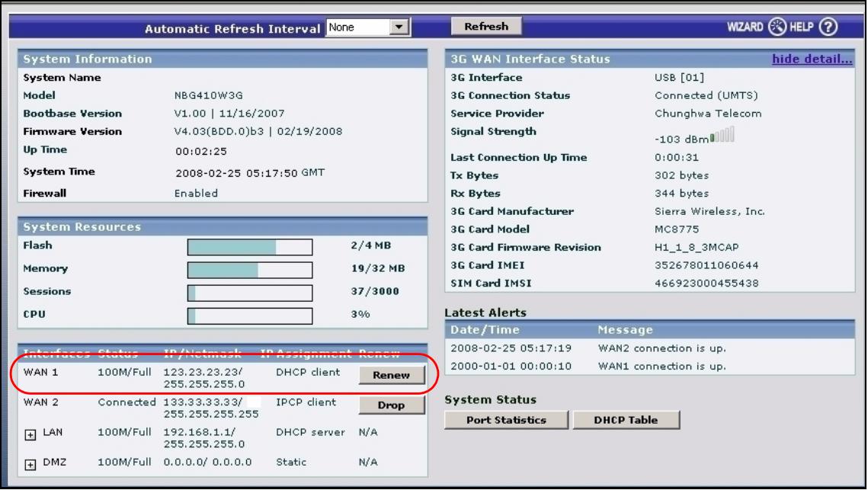Select WAN 2 IP 133.33.33.33
Viewport: 868px width, 490px height.
[203, 402]
